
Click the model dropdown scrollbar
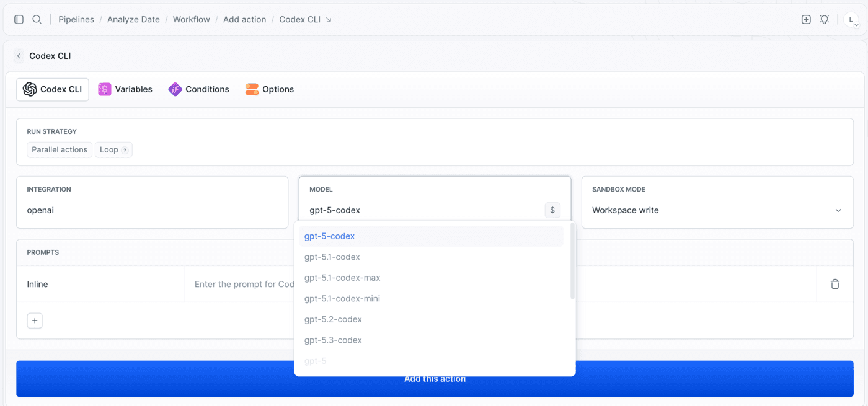click(x=572, y=262)
